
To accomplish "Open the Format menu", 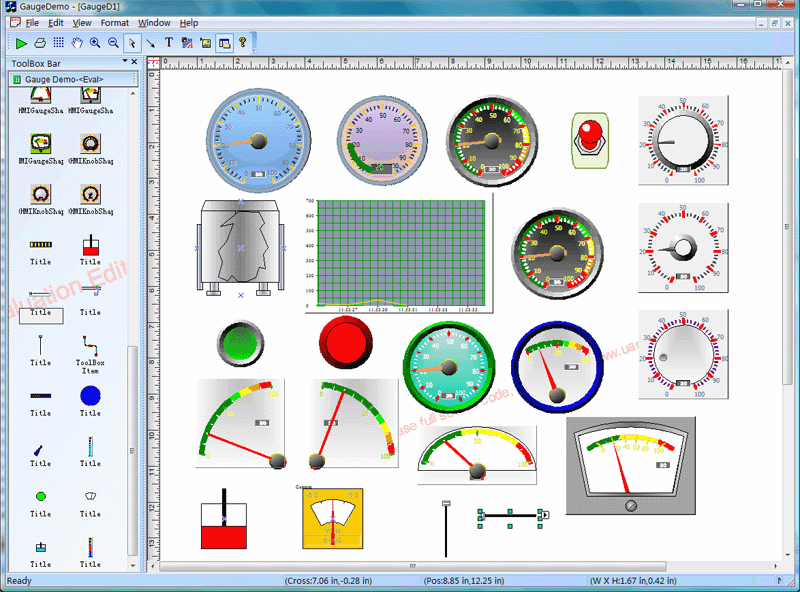I will click(114, 22).
